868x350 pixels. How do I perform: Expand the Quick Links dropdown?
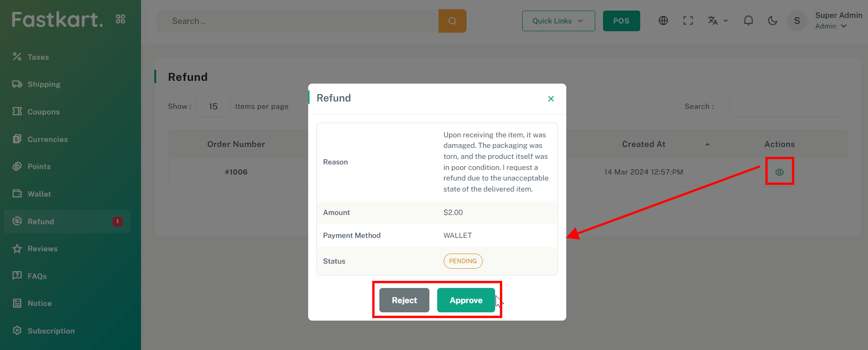tap(558, 21)
